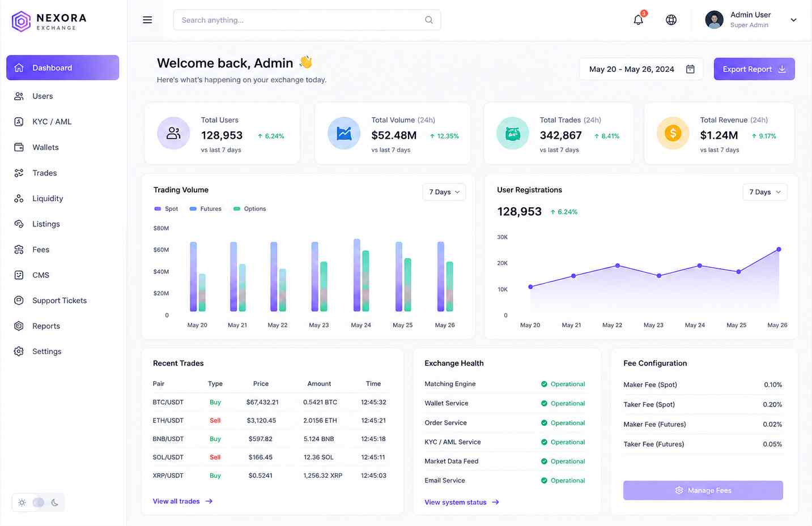Toggle the hamburger menu icon

147,20
